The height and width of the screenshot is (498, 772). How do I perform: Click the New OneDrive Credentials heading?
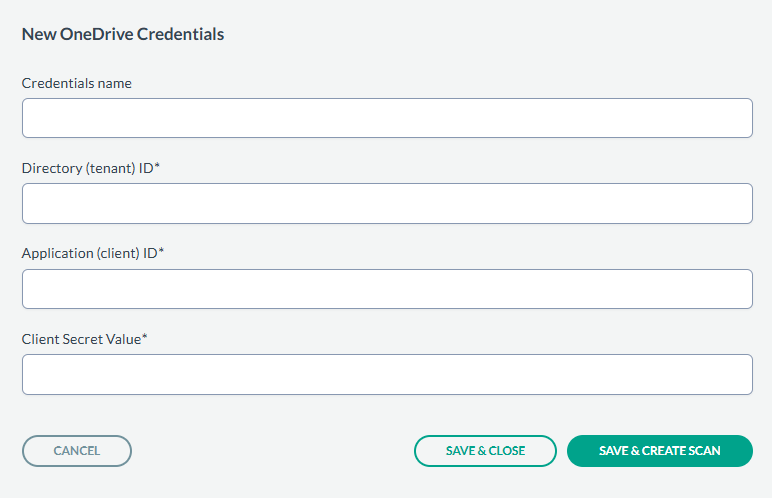(x=123, y=34)
